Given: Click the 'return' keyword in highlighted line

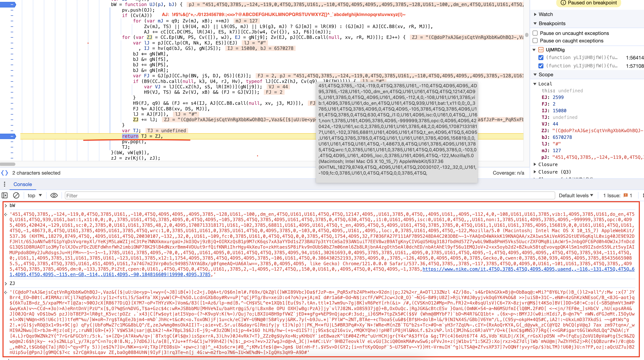Looking at the screenshot, I should (130, 136).
